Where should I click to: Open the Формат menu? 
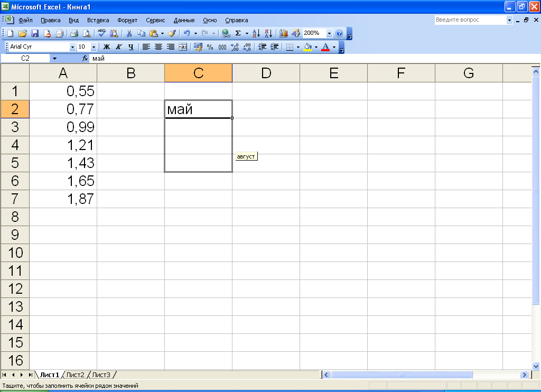point(127,20)
